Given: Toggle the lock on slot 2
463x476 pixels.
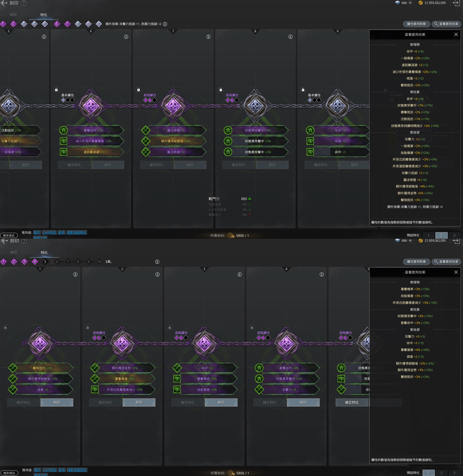Looking at the screenshot, I should pyautogui.click(x=88, y=327).
